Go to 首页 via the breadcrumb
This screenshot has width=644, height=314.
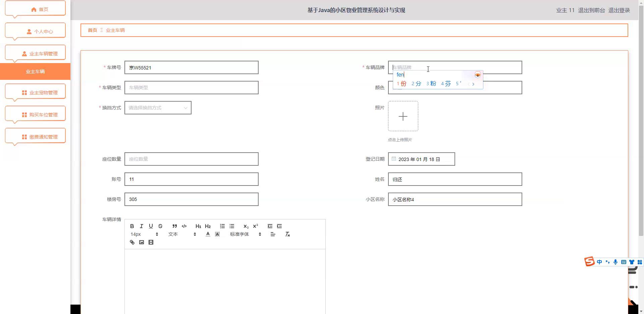pyautogui.click(x=92, y=30)
